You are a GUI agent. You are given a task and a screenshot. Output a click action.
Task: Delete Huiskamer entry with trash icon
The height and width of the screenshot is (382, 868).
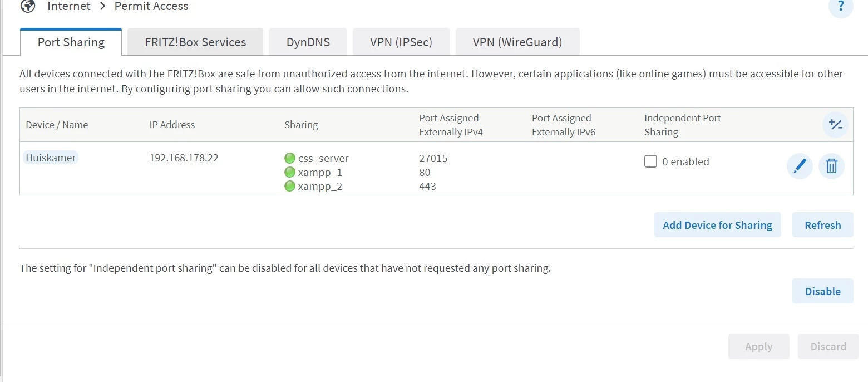pyautogui.click(x=831, y=166)
